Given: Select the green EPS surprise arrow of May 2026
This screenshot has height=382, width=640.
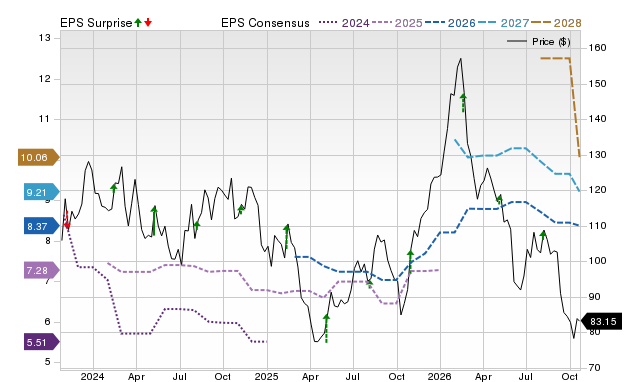Looking at the screenshot, I should point(499,200).
